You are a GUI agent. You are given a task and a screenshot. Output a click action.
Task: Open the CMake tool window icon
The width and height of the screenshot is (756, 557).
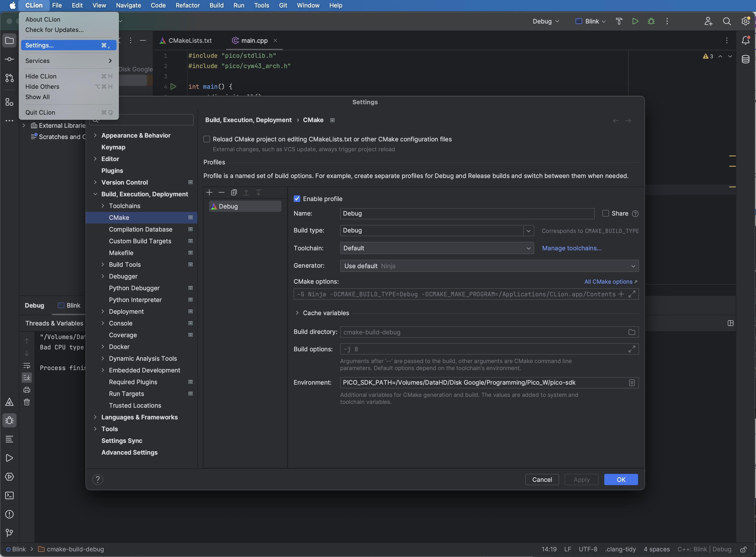point(9,402)
